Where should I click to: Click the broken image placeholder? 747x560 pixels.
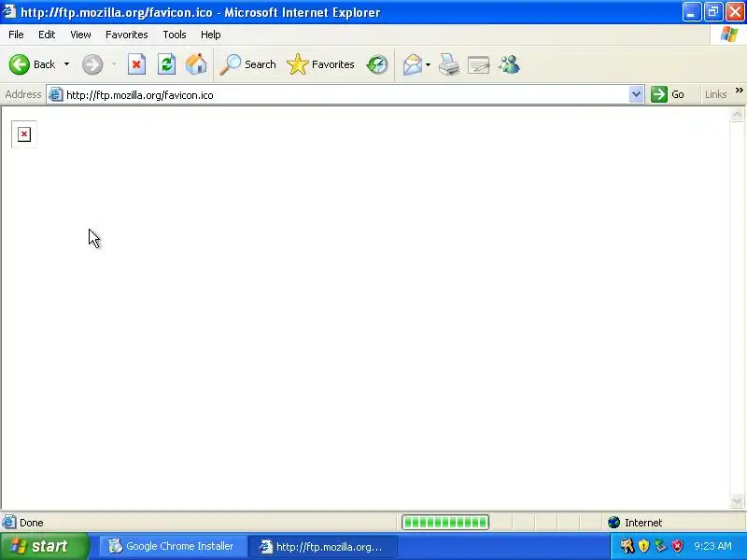pos(24,134)
